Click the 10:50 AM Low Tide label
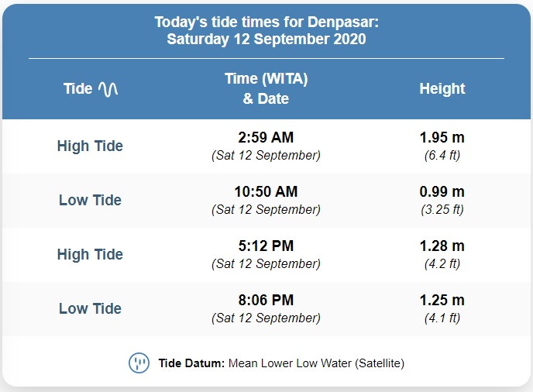The image size is (533, 392). click(x=90, y=200)
